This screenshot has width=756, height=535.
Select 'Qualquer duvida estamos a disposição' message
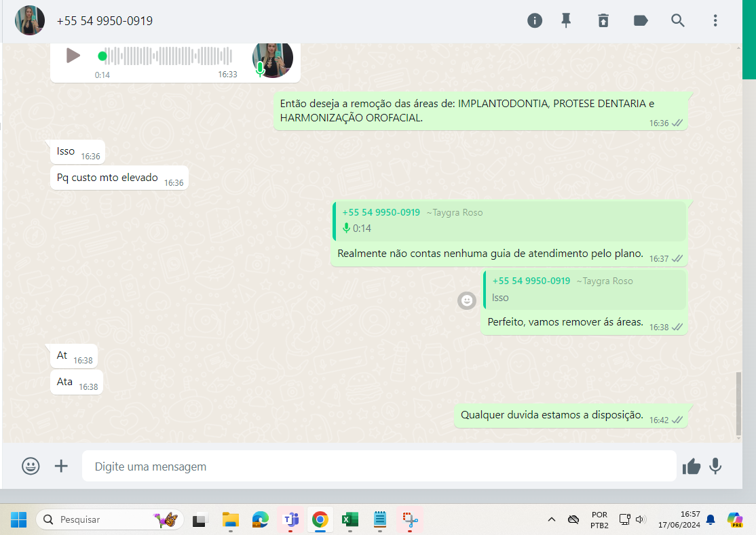click(x=571, y=416)
